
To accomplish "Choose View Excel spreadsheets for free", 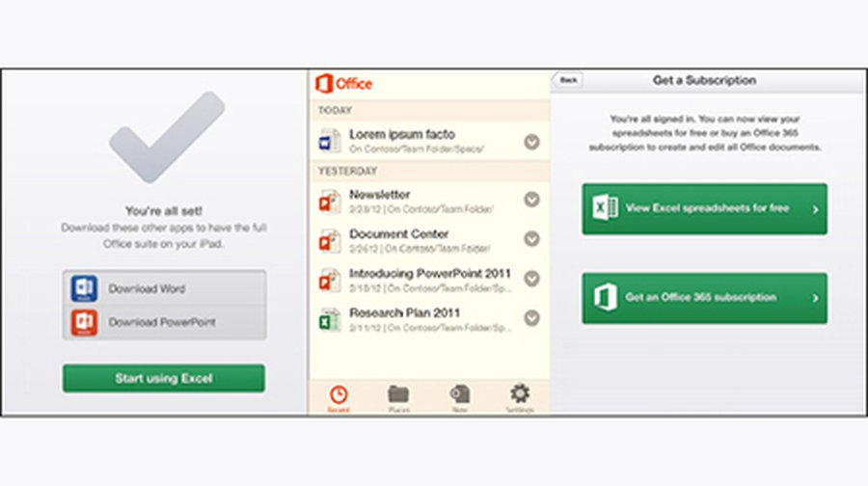I will 705,208.
